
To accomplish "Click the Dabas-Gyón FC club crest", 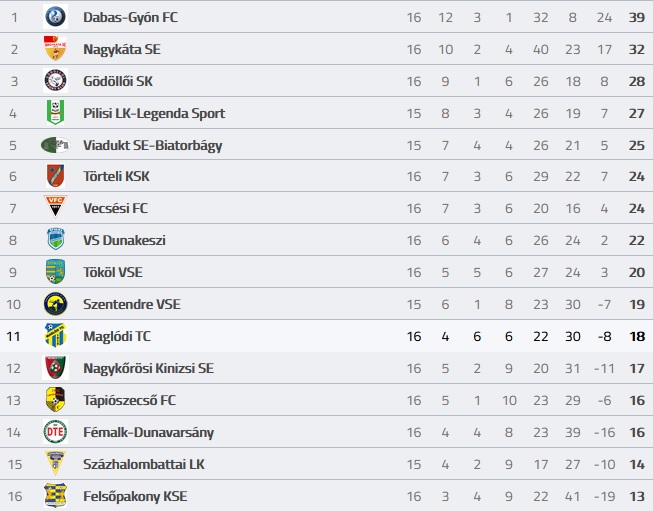I will (x=55, y=17).
